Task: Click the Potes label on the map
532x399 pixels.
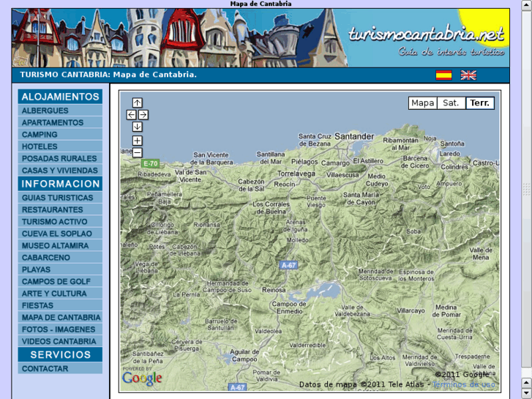Action: click(x=157, y=247)
